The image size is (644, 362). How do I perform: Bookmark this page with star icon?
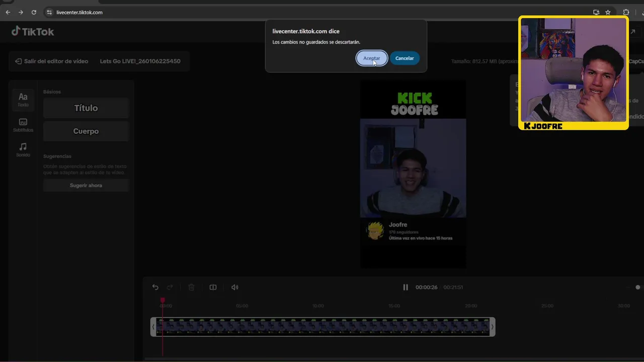pyautogui.click(x=608, y=12)
